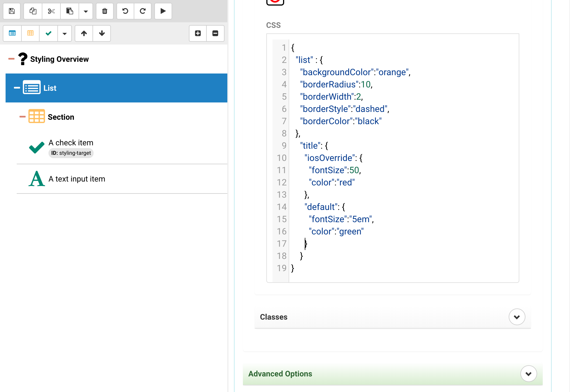Click the Undo arrow icon

(x=125, y=11)
